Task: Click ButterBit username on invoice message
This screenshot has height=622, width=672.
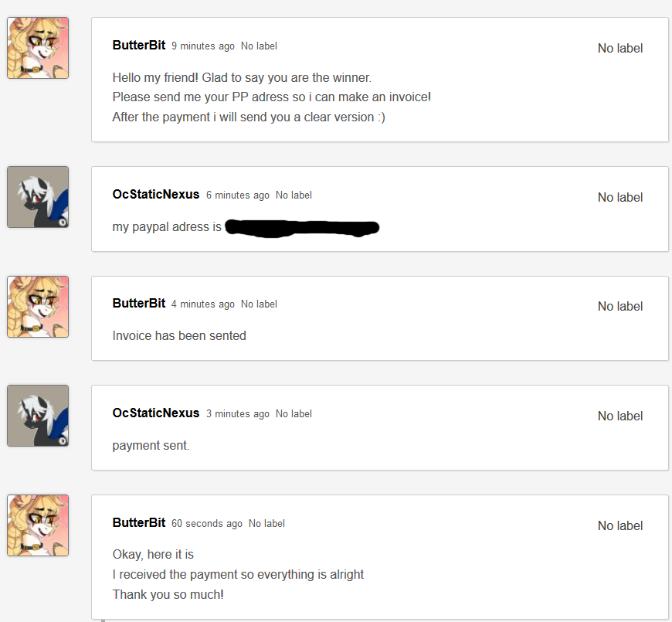Action: 139,303
